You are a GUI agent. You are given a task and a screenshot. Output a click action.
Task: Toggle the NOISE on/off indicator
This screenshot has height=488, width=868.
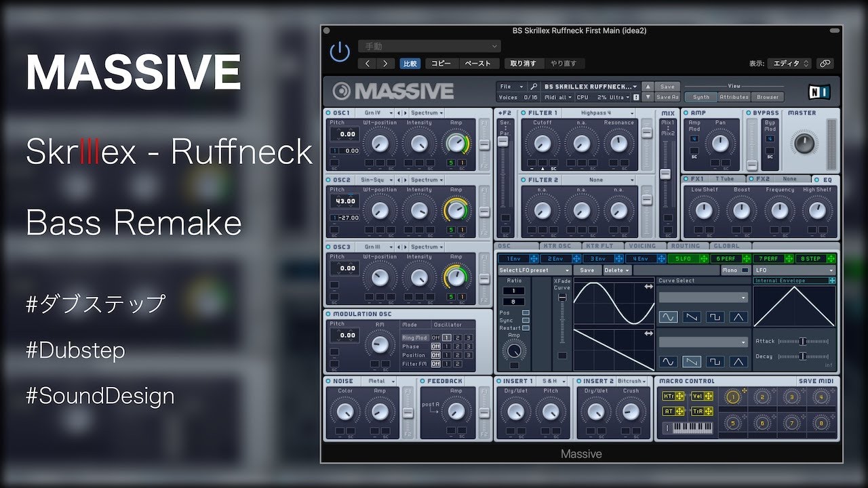pos(329,382)
